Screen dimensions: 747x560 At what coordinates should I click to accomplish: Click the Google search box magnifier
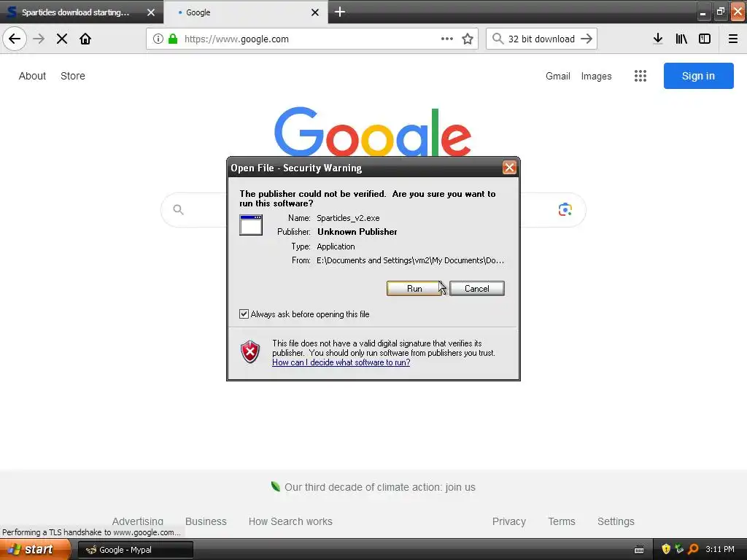[178, 209]
